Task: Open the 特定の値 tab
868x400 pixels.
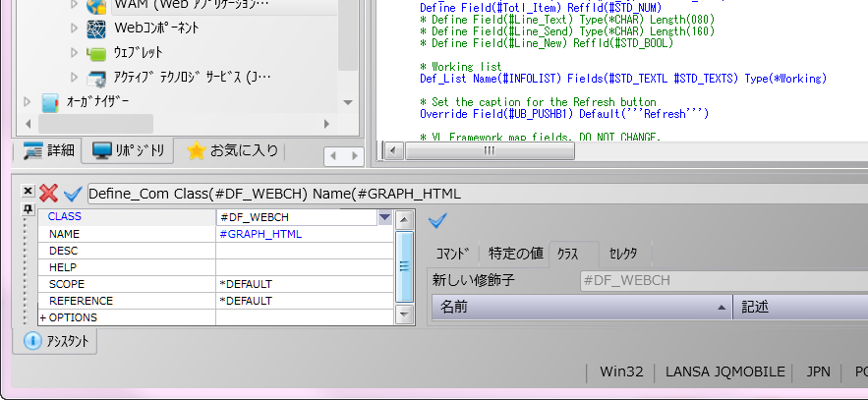Action: click(x=515, y=254)
